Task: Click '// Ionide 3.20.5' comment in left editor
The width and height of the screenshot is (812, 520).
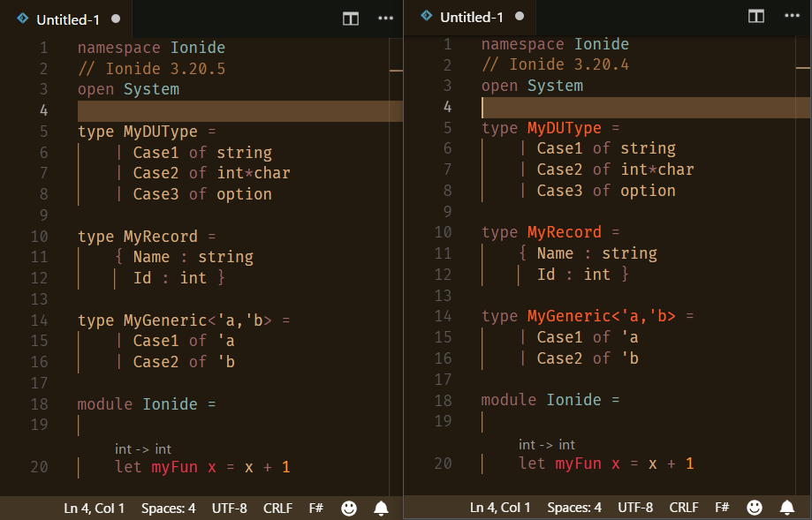Action: pos(152,68)
